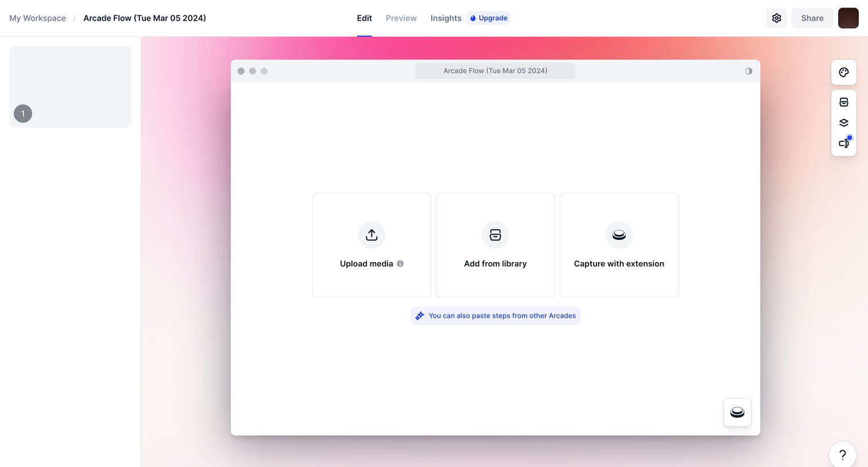Click the step number 1 badge
Image resolution: width=868 pixels, height=467 pixels.
coord(23,114)
